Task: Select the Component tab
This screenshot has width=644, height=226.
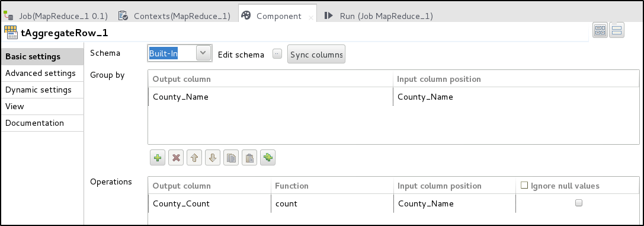Action: click(277, 15)
